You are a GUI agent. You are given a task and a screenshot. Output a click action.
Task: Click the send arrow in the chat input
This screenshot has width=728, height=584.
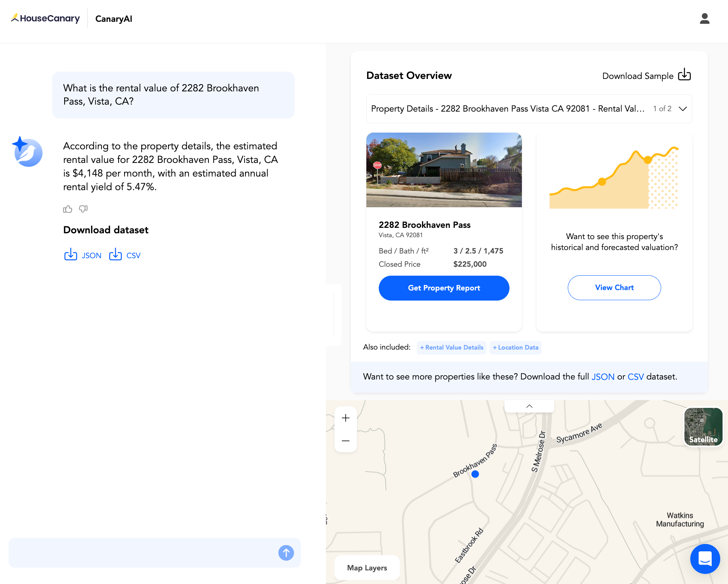pos(286,553)
